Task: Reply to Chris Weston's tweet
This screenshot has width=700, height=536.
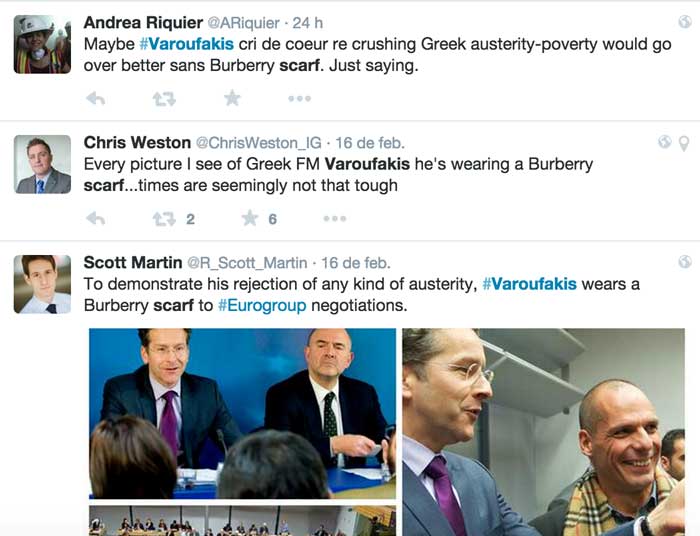Action: point(96,218)
